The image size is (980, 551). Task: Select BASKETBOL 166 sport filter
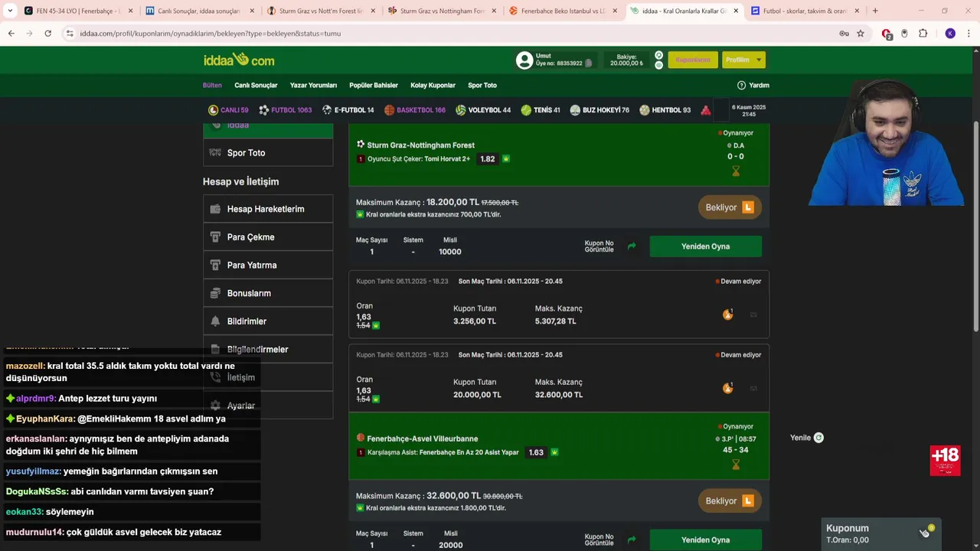click(414, 110)
